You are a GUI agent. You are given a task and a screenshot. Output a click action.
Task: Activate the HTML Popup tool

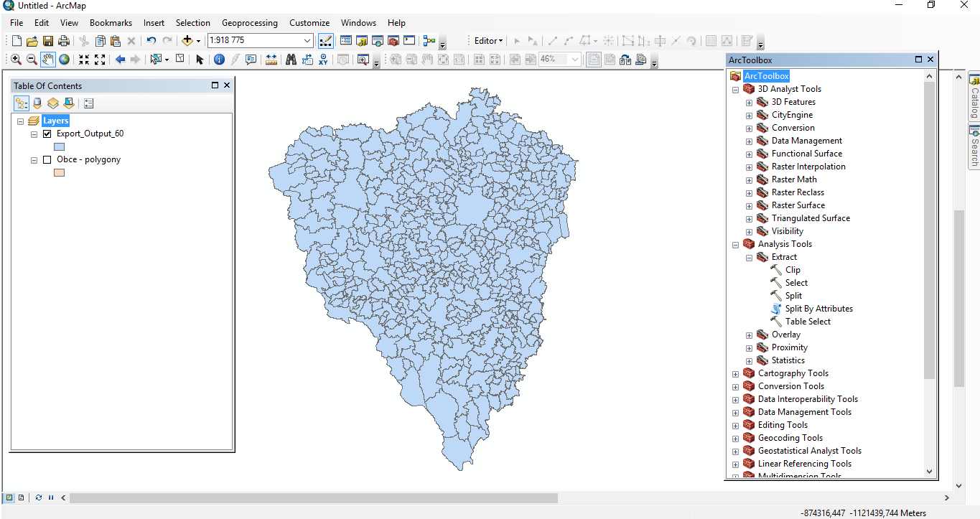click(251, 60)
